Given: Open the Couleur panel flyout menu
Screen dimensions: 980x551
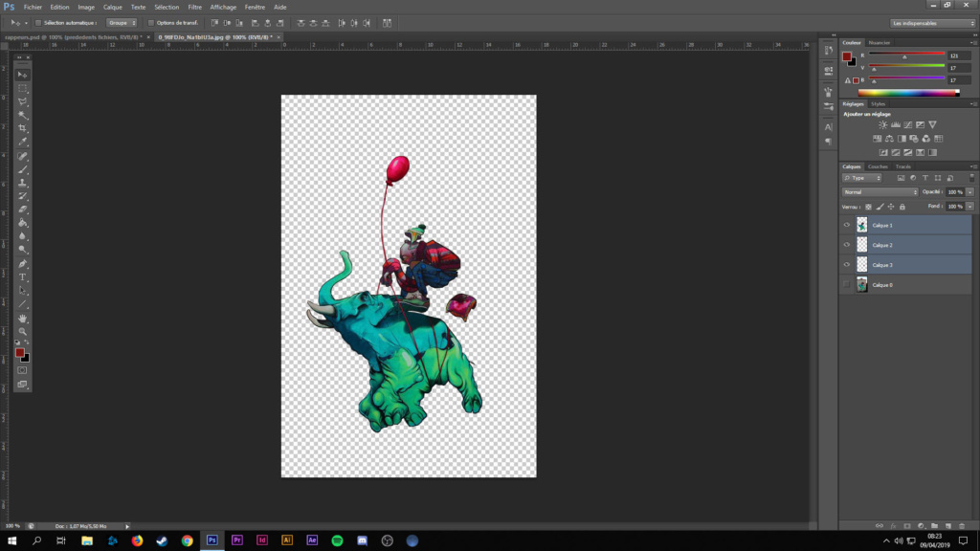Looking at the screenshot, I should [x=972, y=43].
